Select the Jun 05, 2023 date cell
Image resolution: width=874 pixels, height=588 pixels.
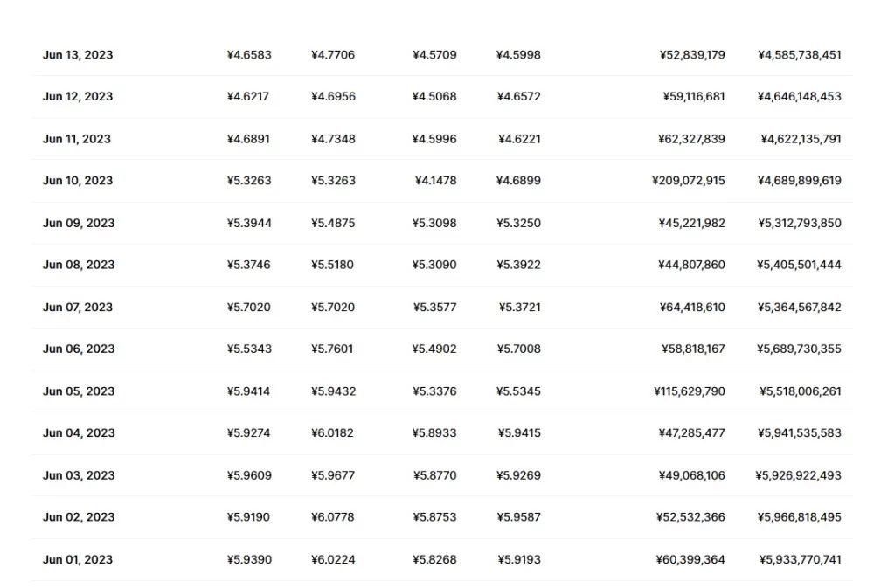pos(79,391)
